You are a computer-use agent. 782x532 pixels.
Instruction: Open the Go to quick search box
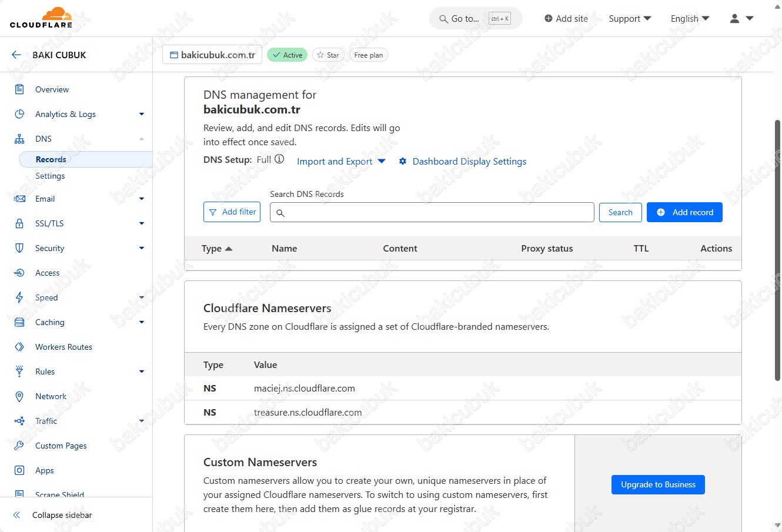[x=476, y=18]
